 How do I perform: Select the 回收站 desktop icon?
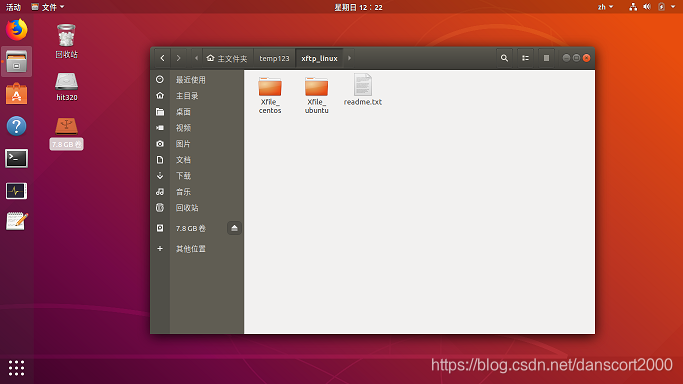point(67,41)
